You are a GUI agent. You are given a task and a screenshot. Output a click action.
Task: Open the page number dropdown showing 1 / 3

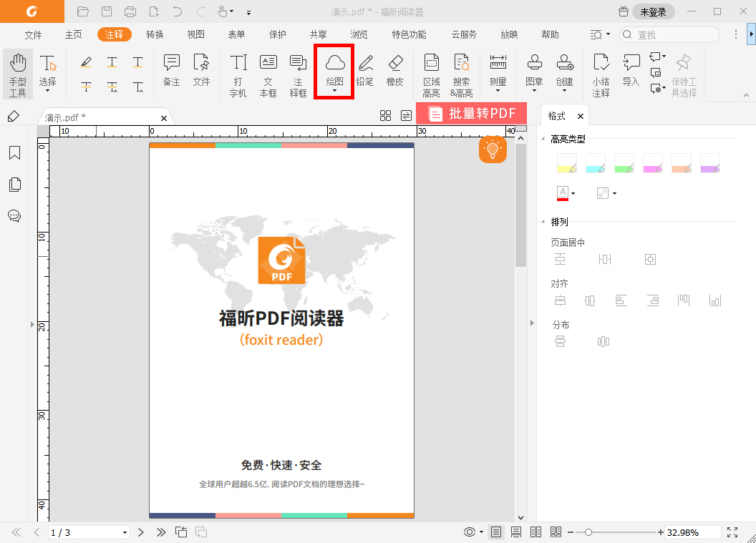(127, 532)
